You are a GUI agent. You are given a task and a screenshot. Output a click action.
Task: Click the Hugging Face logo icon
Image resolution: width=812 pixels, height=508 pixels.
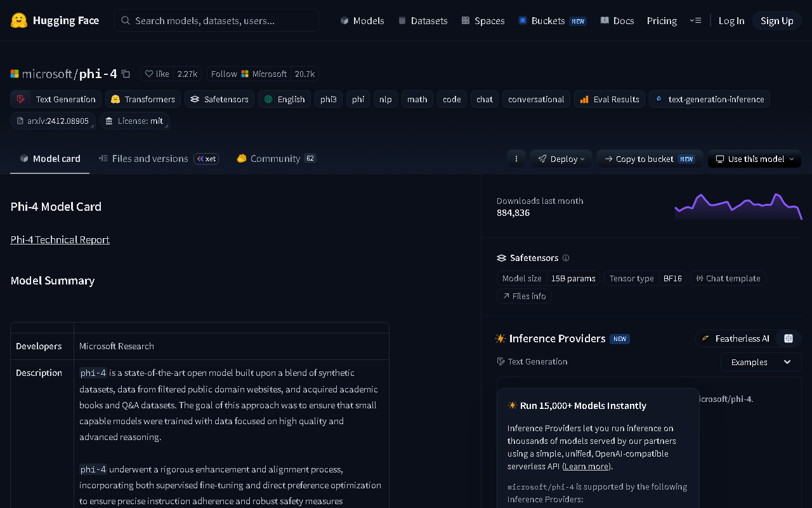point(19,20)
